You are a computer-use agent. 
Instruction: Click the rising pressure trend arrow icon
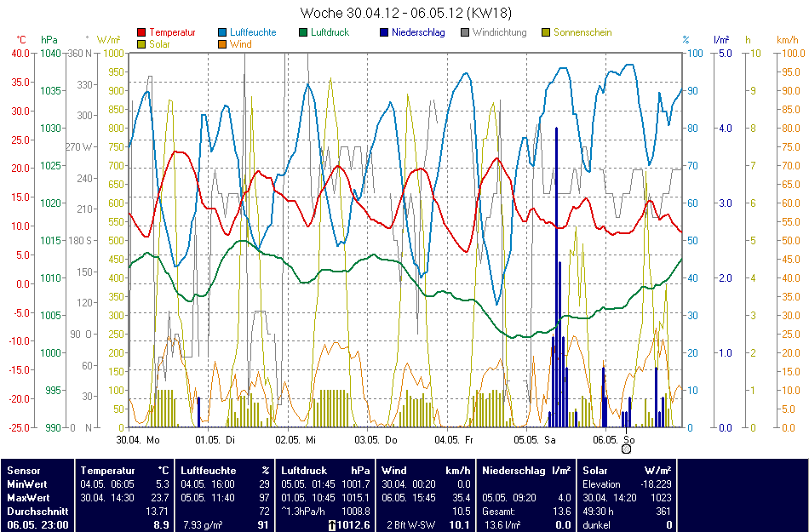pyautogui.click(x=332, y=525)
